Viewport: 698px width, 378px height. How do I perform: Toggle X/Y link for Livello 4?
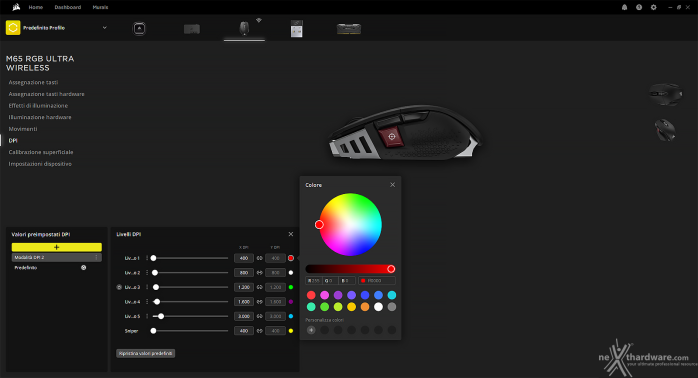click(x=260, y=301)
